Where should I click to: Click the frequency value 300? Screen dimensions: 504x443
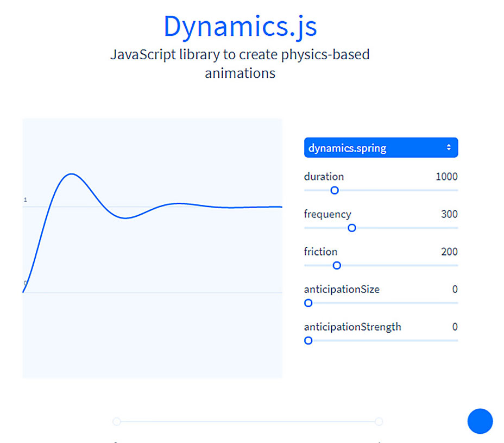449,214
